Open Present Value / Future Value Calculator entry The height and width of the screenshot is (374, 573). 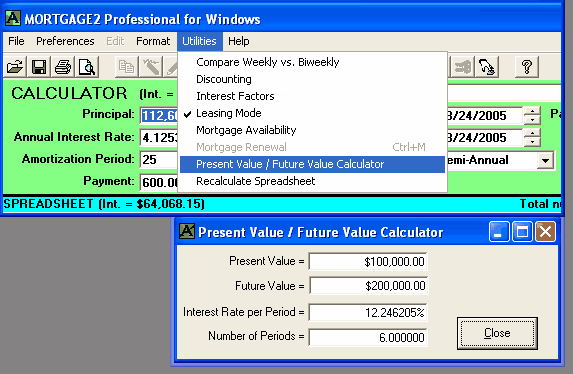[x=312, y=164]
